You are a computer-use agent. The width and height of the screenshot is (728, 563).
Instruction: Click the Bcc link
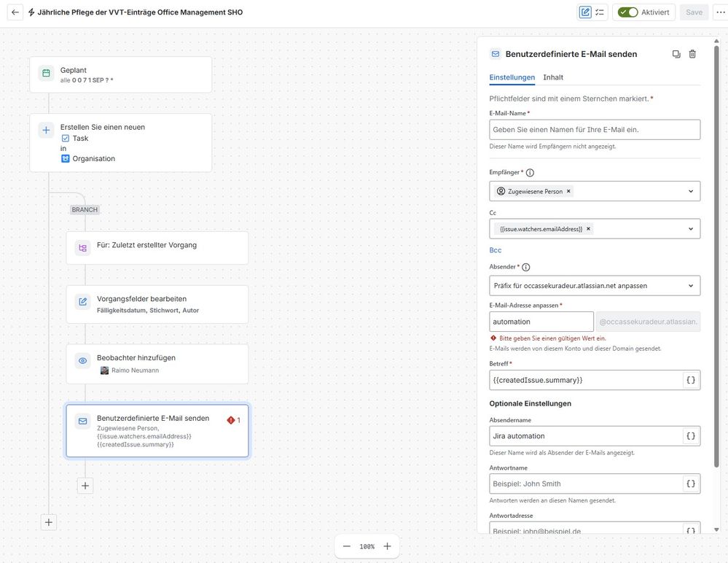[495, 250]
